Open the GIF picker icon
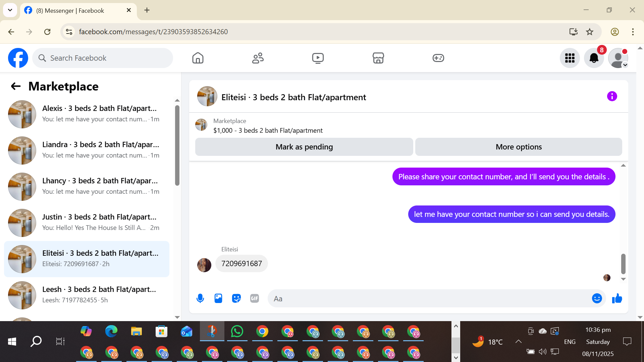This screenshot has height=362, width=644. pos(255,298)
